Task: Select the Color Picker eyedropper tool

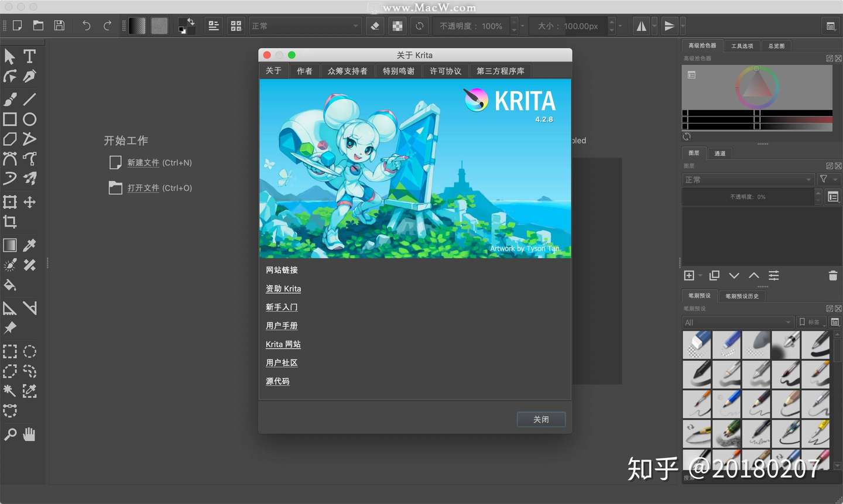Action: click(x=29, y=245)
